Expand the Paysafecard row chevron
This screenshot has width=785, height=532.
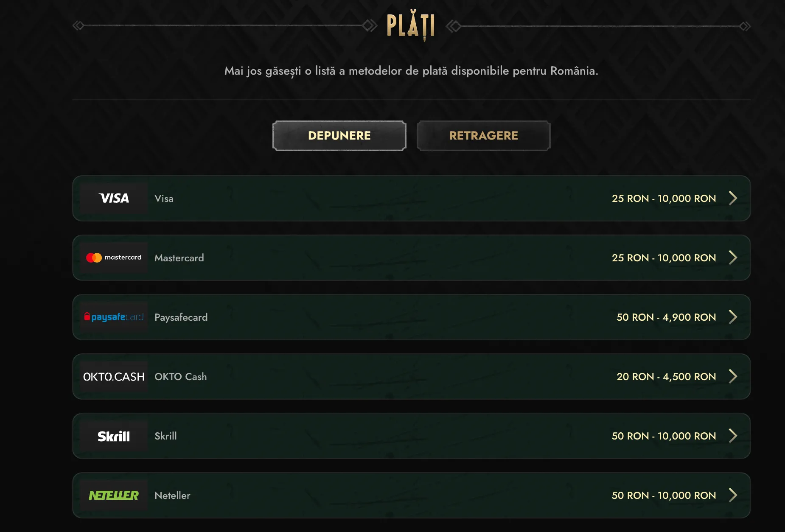click(733, 317)
